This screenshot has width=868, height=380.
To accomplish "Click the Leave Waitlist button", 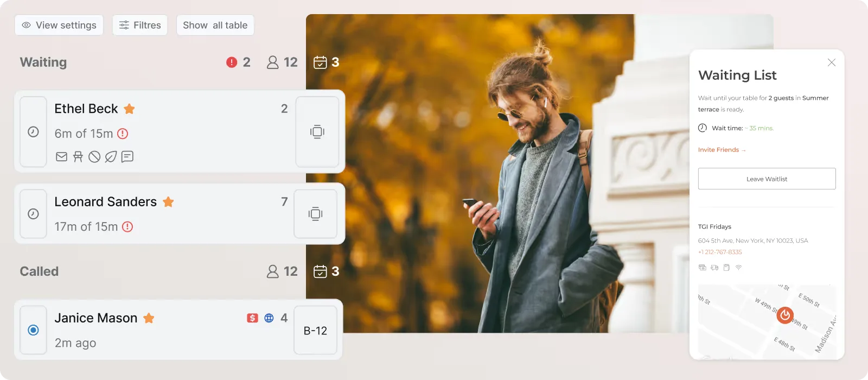I will (x=767, y=179).
